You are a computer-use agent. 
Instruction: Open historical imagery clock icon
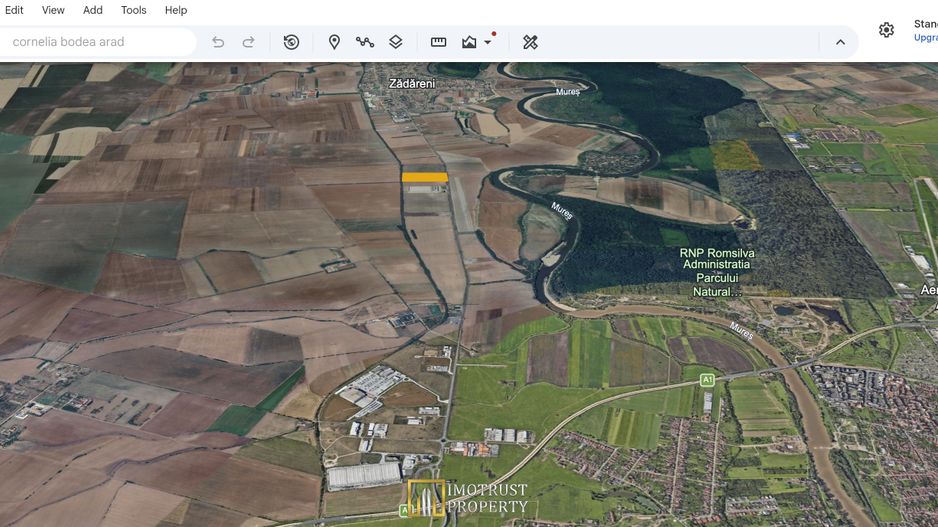click(291, 42)
